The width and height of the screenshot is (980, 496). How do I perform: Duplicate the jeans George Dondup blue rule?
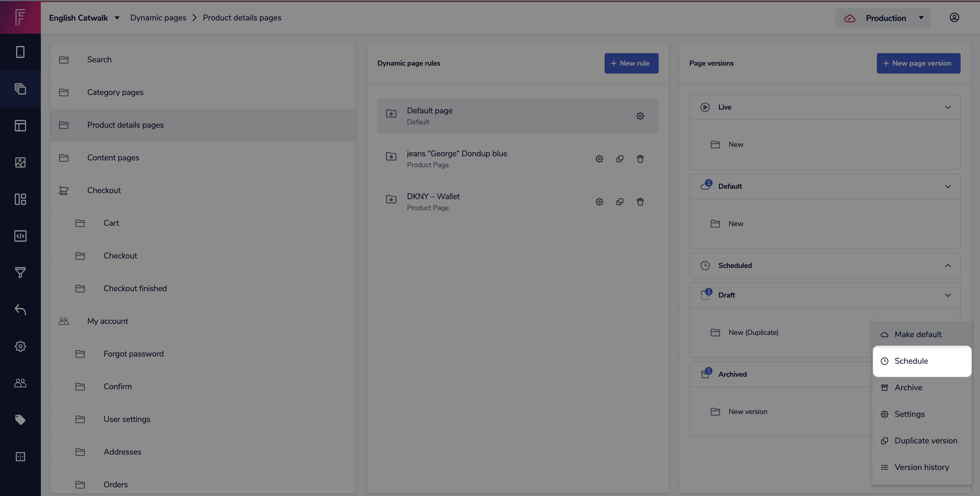(x=620, y=159)
